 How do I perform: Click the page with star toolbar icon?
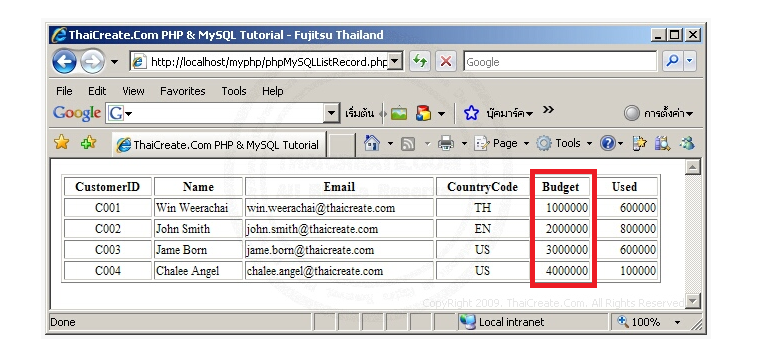[639, 143]
